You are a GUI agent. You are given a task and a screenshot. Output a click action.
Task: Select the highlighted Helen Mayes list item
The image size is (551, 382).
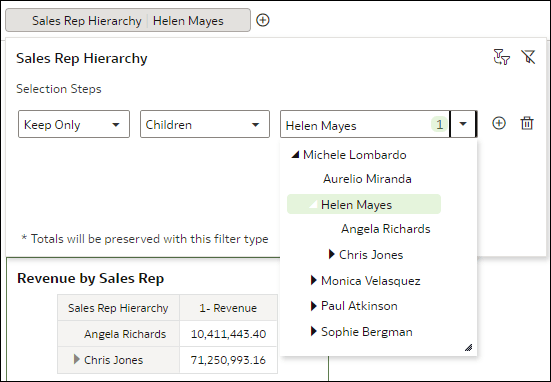click(x=364, y=204)
